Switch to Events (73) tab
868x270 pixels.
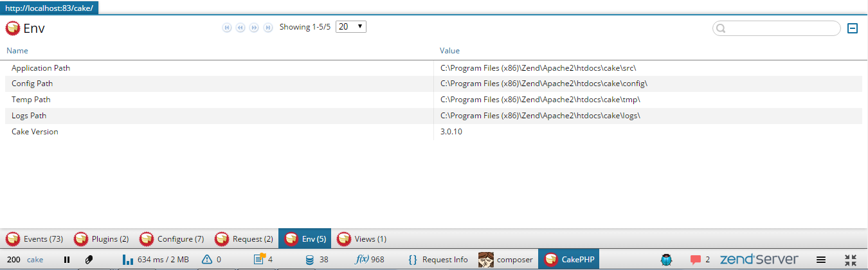(x=35, y=239)
